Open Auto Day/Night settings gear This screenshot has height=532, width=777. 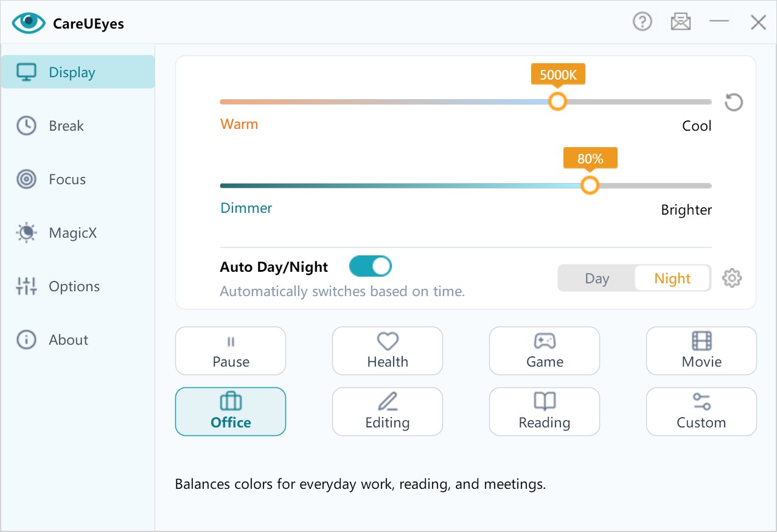(x=732, y=278)
